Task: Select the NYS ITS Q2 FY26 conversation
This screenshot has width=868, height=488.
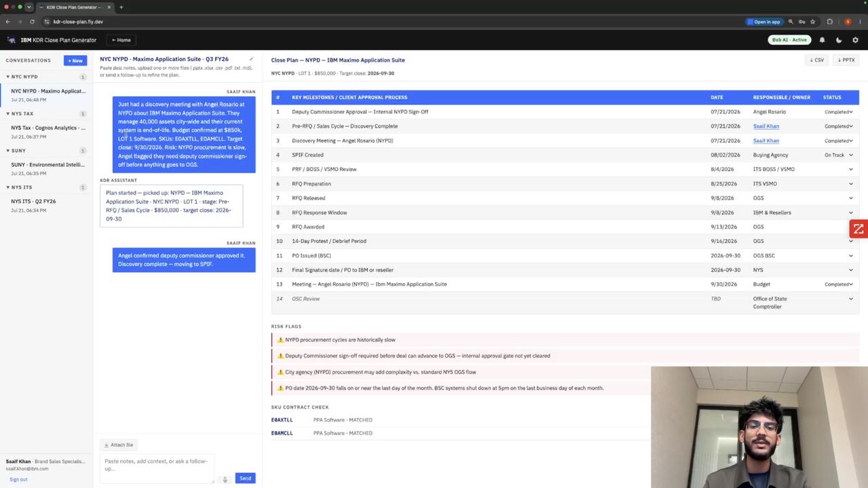Action: 47,205
